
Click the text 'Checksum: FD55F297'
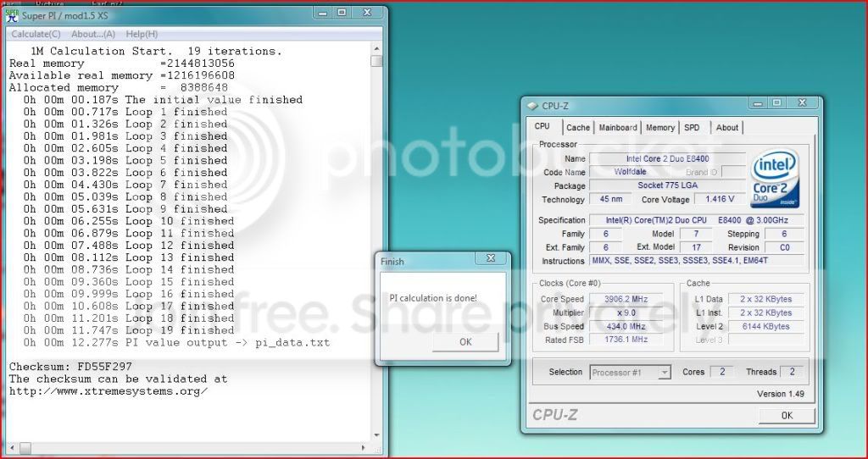(70, 367)
